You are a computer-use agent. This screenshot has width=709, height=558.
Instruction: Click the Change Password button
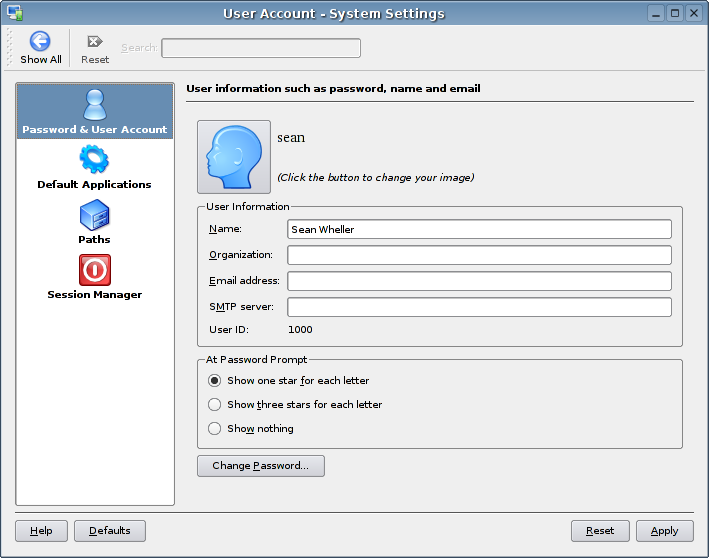click(261, 466)
